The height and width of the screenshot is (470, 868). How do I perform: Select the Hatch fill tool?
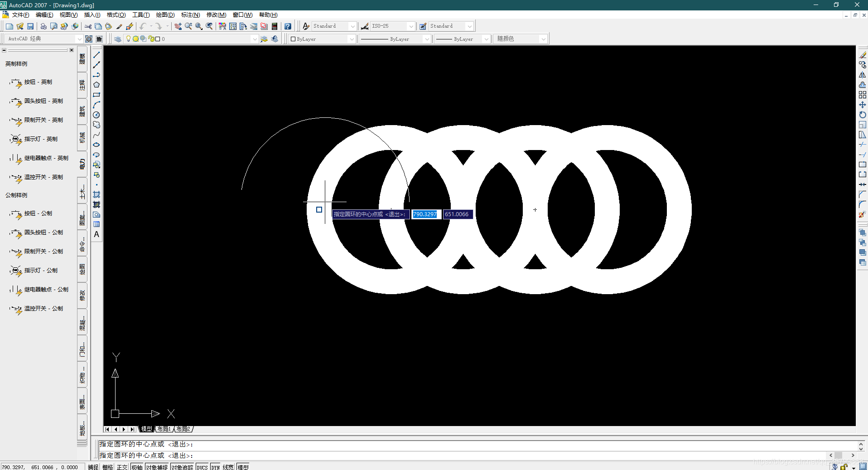coord(96,194)
